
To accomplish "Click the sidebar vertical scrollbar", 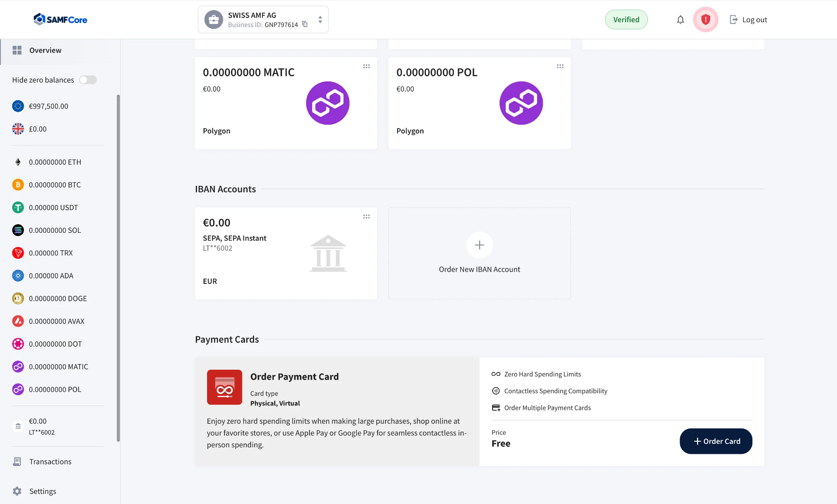I will point(118,268).
